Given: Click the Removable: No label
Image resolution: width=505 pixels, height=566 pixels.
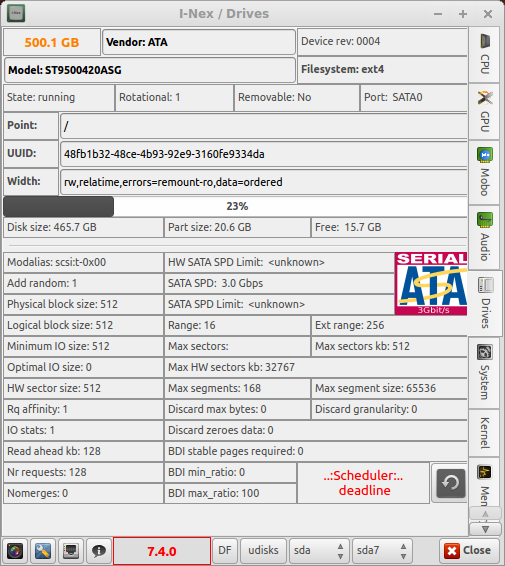Looking at the screenshot, I should (297, 97).
